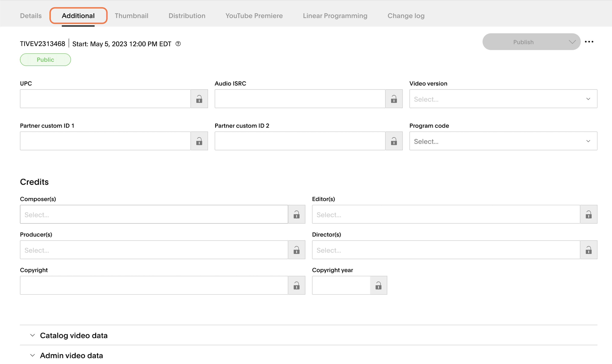Image resolution: width=612 pixels, height=364 pixels.
Task: Click the start date May 5, 2023 text
Action: click(x=122, y=44)
